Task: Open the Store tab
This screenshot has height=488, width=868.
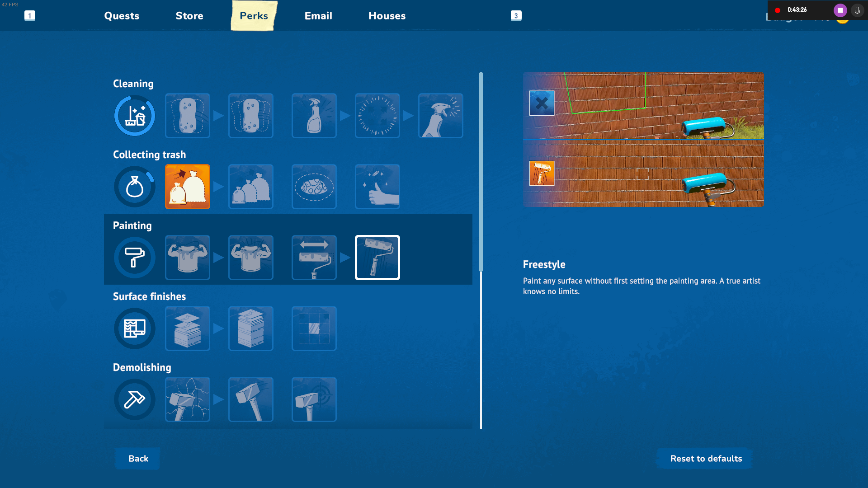Action: 189,16
